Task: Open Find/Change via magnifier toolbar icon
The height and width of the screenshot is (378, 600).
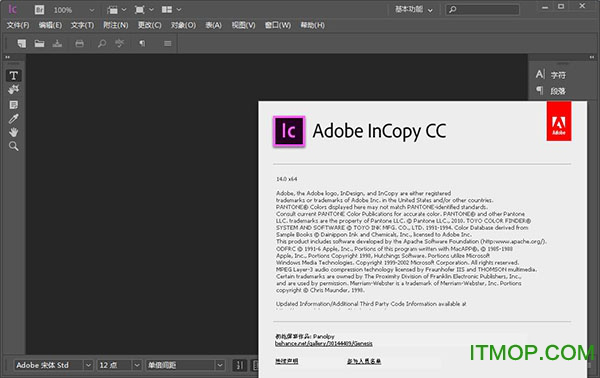Action: (x=102, y=43)
